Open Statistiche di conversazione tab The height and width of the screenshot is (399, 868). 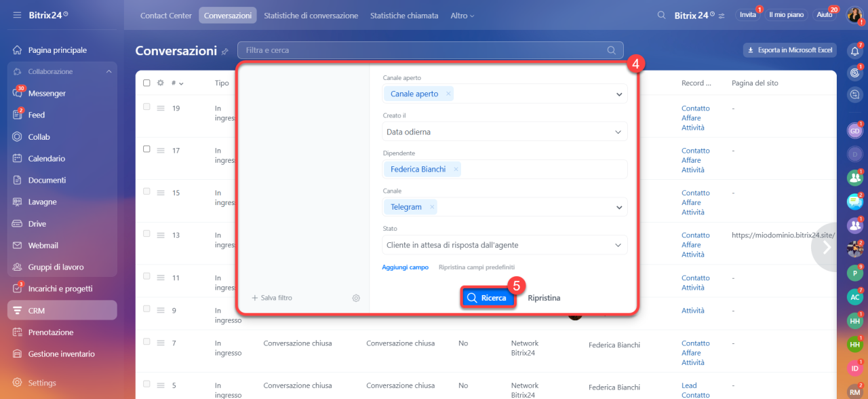tap(311, 15)
